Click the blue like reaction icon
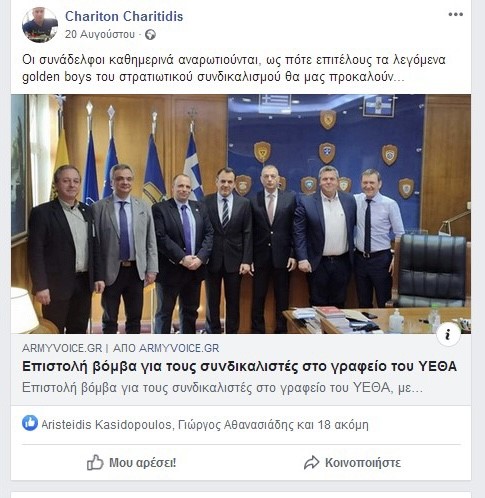485x498 pixels. pos(30,423)
